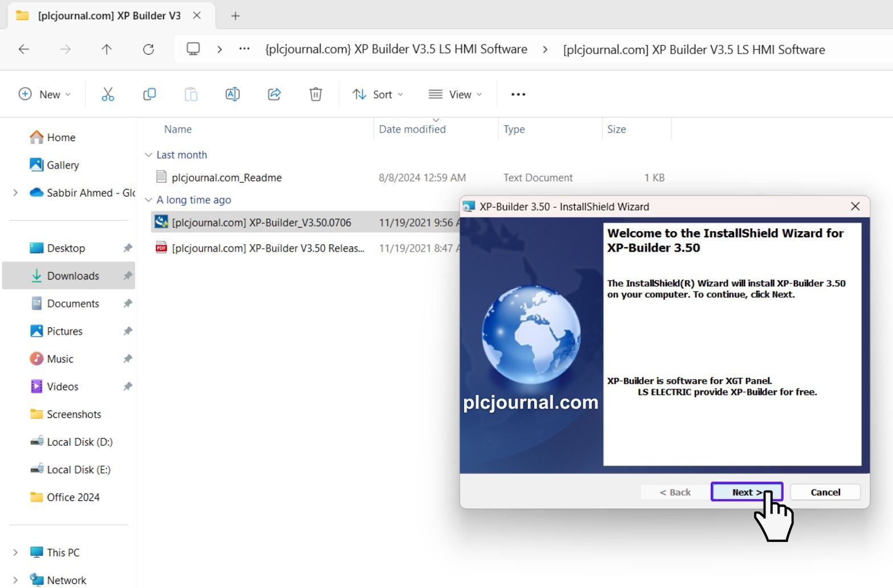Image resolution: width=893 pixels, height=588 pixels.
Task: Cut the selected file
Action: tap(108, 94)
